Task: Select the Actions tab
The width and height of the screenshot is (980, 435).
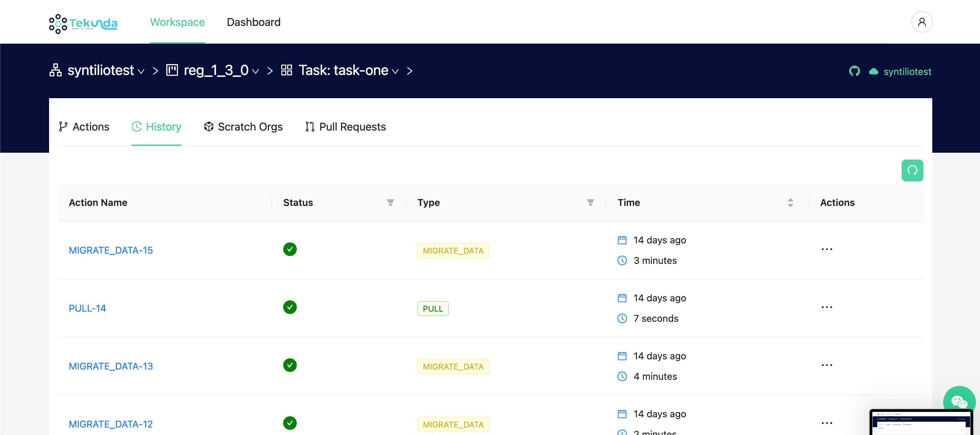Action: coord(91,127)
